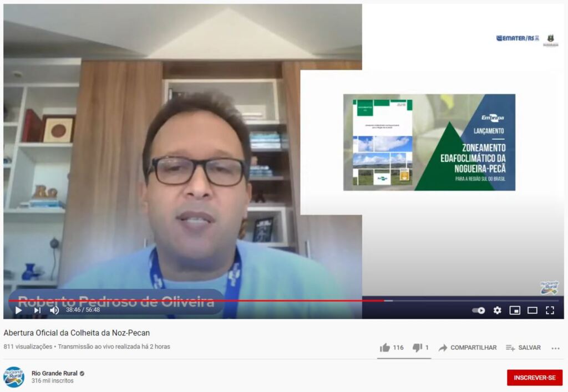Click the Rio Grande Rural watermark in video
Image resolution: width=568 pixels, height=392 pixels.
click(549, 288)
